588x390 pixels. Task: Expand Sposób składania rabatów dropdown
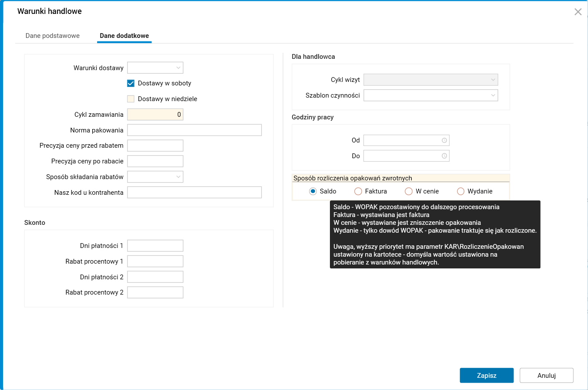[x=155, y=176]
